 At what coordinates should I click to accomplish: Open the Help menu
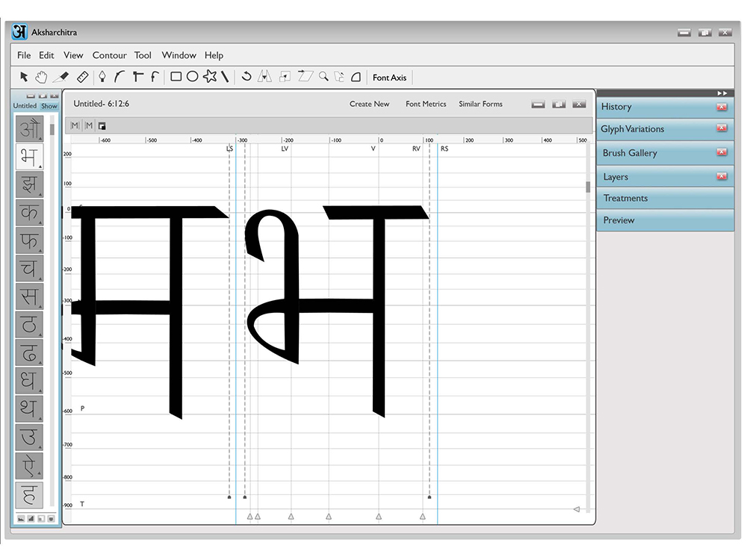[214, 55]
